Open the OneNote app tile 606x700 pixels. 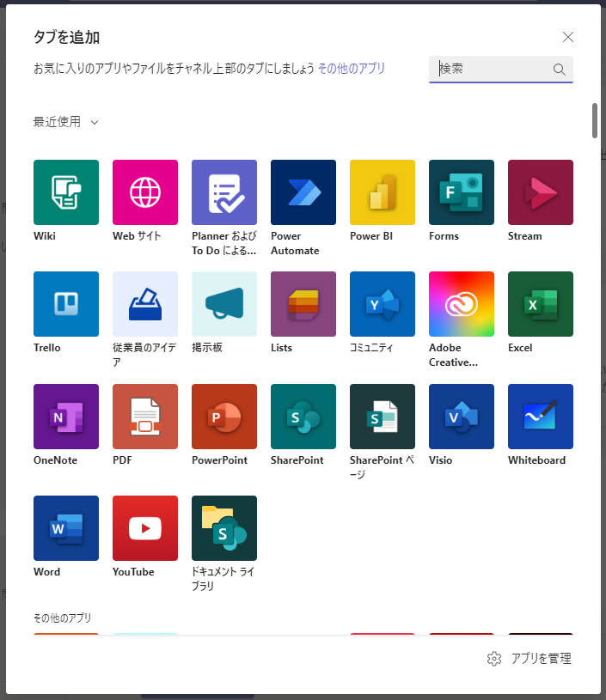click(x=66, y=417)
